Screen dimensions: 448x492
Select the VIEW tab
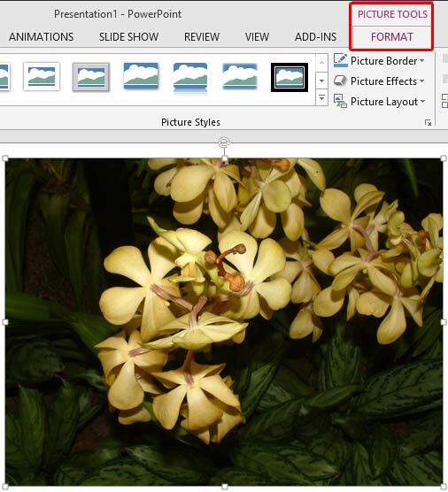coord(257,36)
